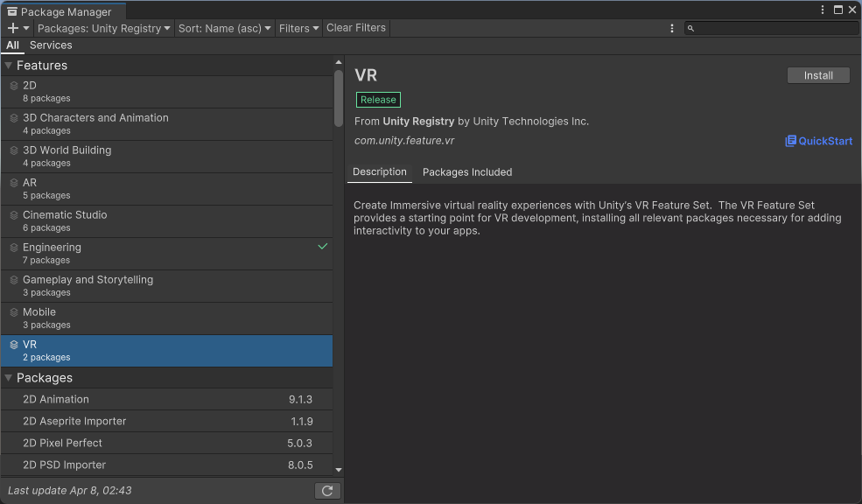Select the 2D PSD Importer package
Image resolution: width=862 pixels, height=504 pixels.
click(x=166, y=465)
